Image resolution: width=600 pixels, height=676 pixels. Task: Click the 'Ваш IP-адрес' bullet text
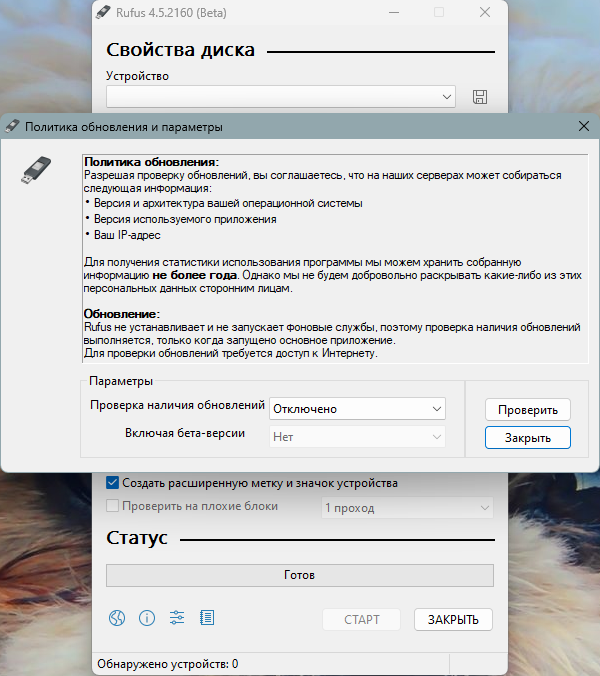[x=127, y=235]
